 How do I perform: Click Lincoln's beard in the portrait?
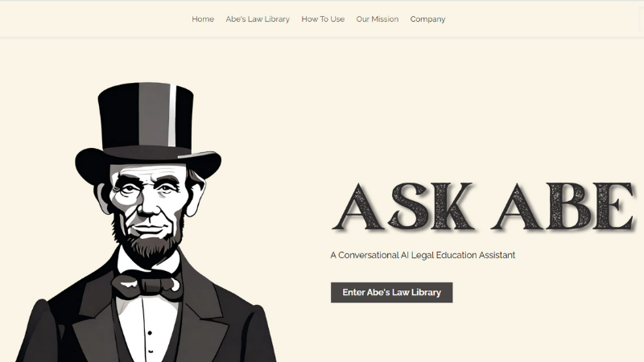(x=149, y=246)
